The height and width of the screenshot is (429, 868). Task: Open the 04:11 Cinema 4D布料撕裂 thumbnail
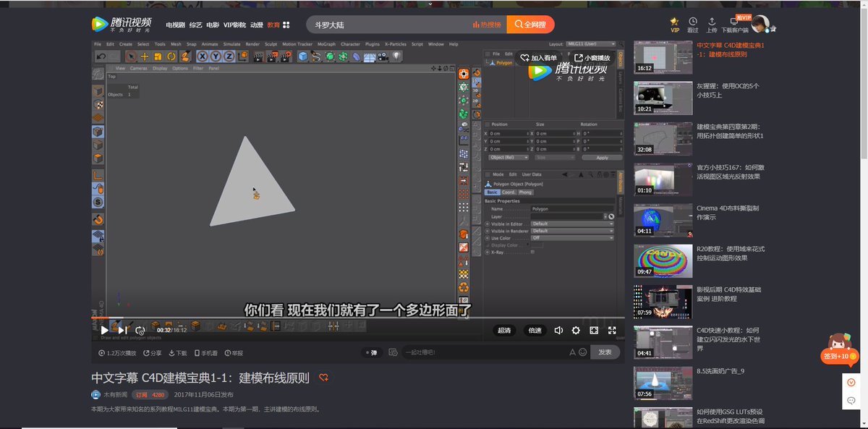[663, 220]
